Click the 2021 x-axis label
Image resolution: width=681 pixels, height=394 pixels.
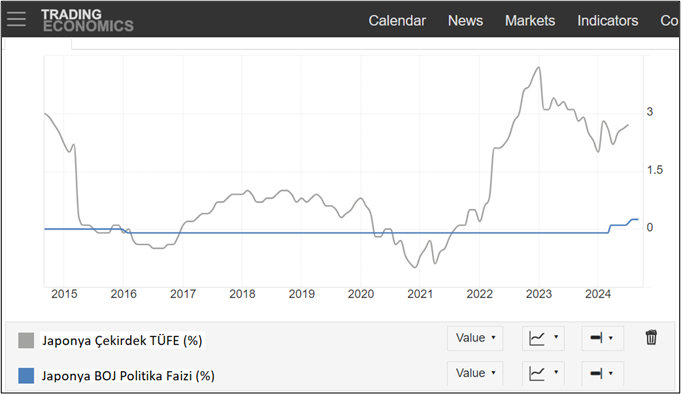click(420, 294)
